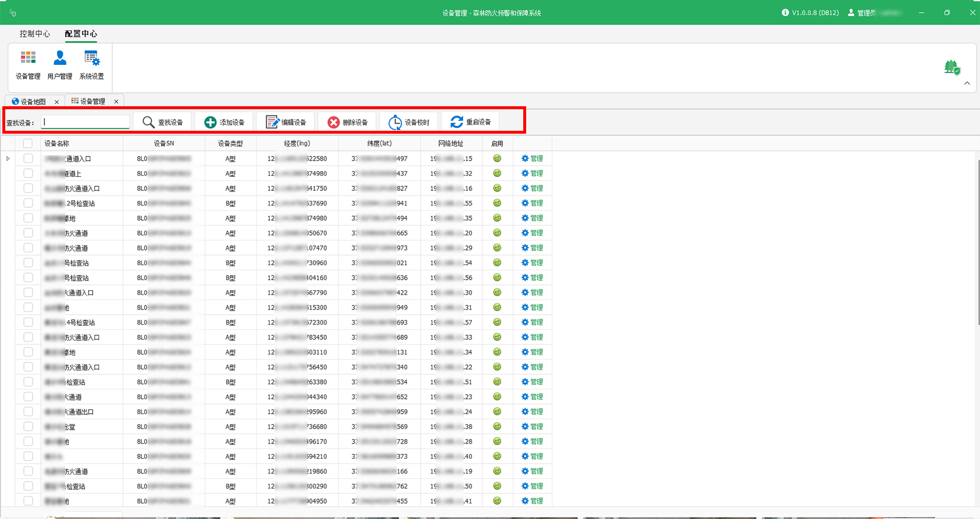Click into the 查找设备 search field
The height and width of the screenshot is (519, 980).
tap(86, 122)
